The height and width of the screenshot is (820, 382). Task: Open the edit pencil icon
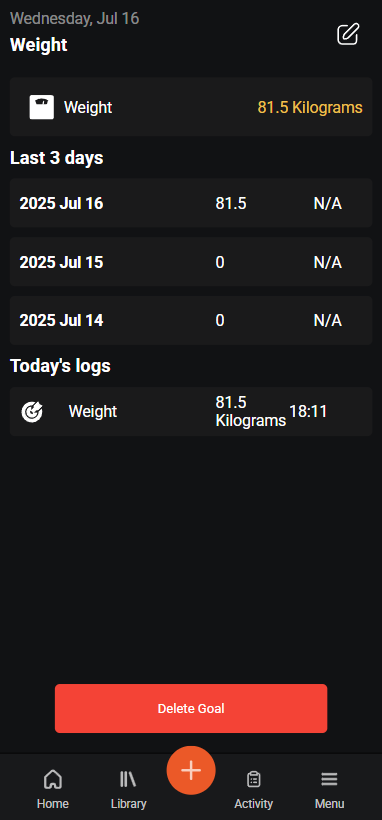[x=348, y=34]
